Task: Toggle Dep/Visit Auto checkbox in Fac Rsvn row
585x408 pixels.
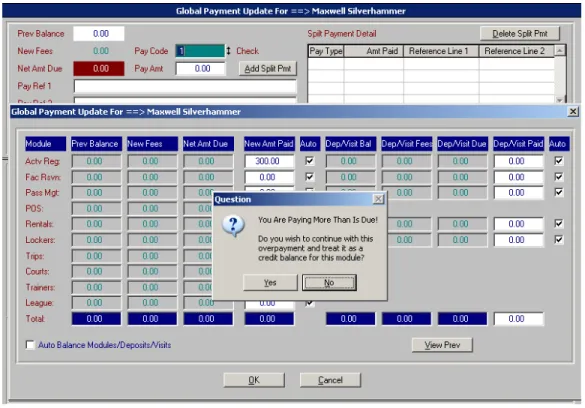Action: pyautogui.click(x=559, y=177)
